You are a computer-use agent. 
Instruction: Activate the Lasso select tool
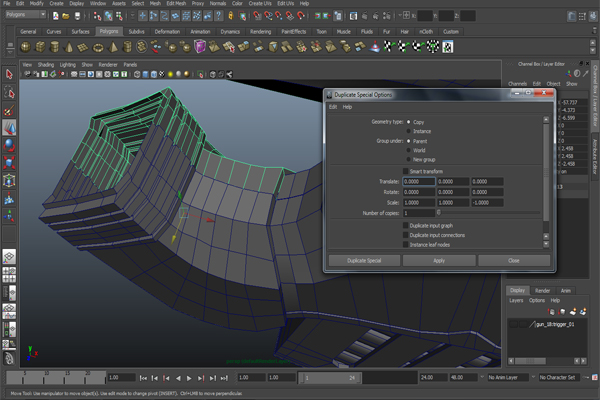[9, 92]
